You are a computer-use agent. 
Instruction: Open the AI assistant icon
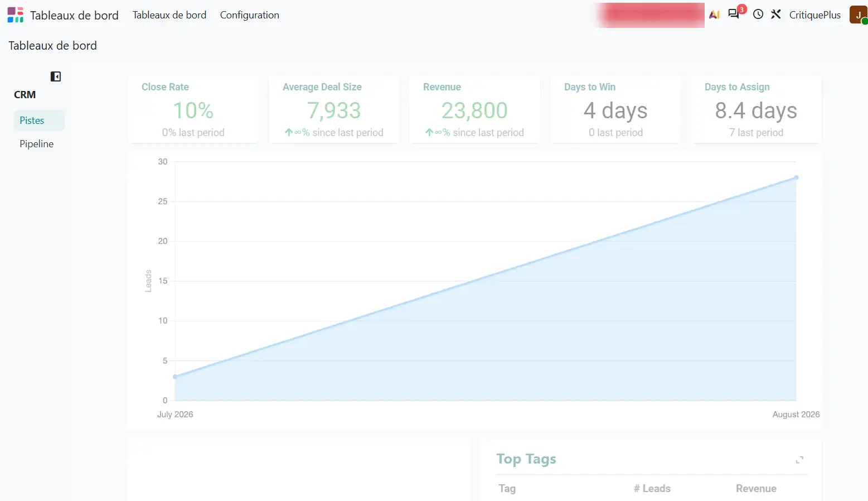pyautogui.click(x=714, y=15)
